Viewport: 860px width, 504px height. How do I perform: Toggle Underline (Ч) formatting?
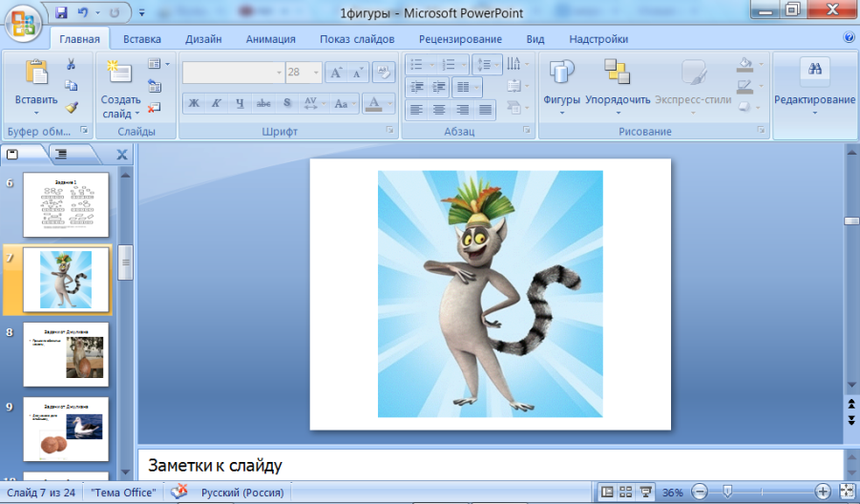(x=240, y=103)
